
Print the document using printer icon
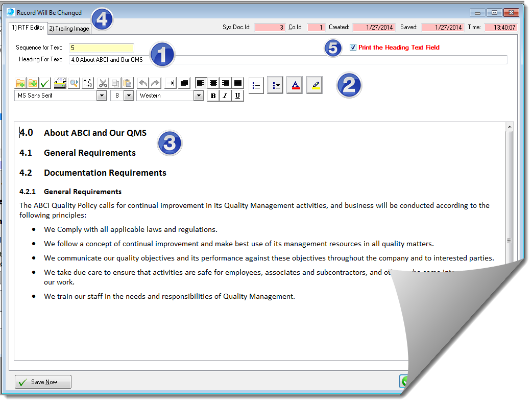60,83
